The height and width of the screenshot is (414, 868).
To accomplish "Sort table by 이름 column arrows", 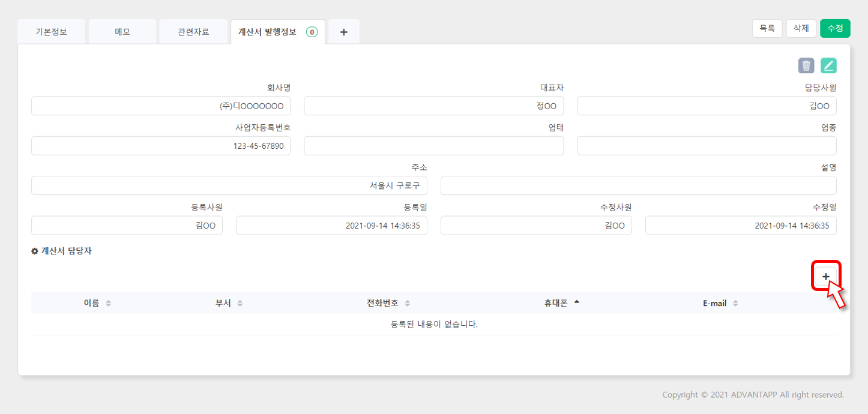I will (109, 304).
